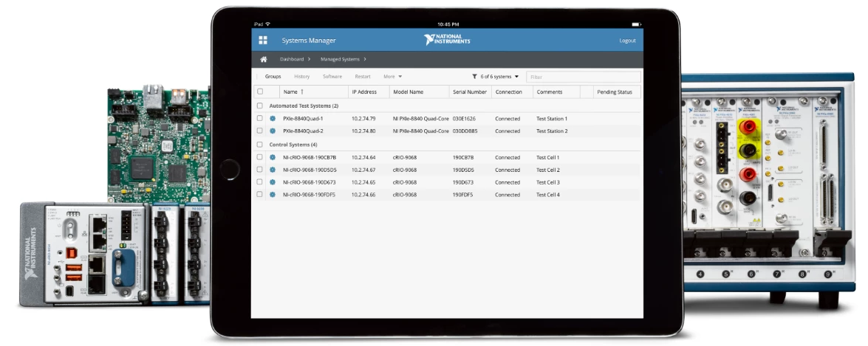
Task: Click the iPad Wi-Fi status icon
Action: pyautogui.click(x=268, y=24)
